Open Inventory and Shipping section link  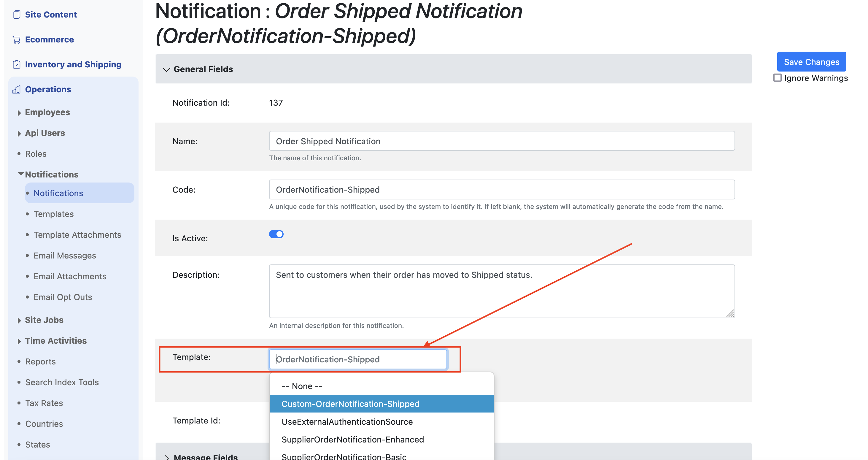73,64
